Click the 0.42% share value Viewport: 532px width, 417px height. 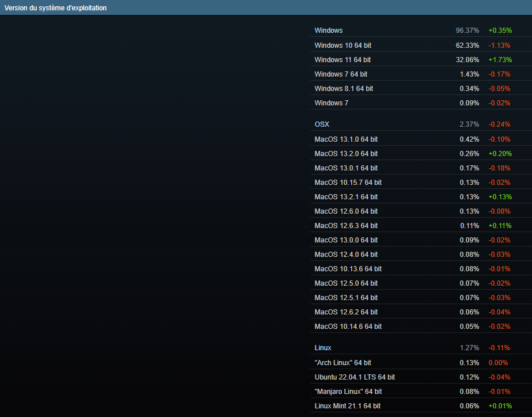469,139
